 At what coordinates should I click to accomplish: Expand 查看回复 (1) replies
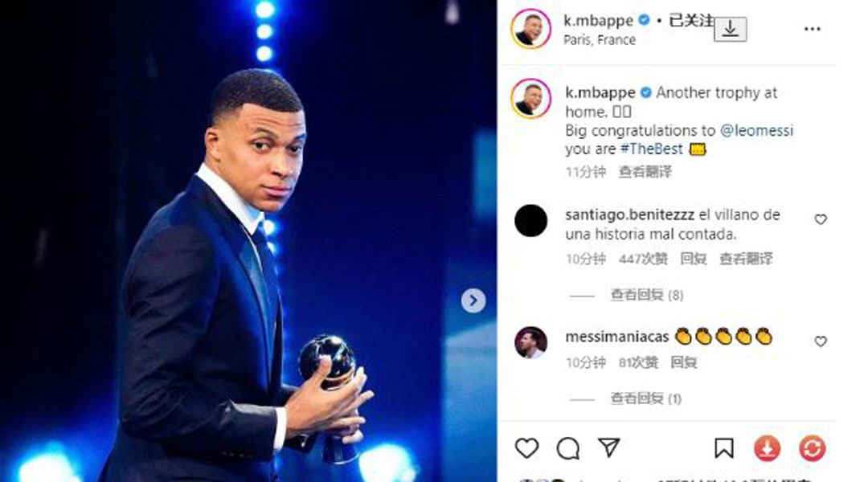click(x=646, y=398)
